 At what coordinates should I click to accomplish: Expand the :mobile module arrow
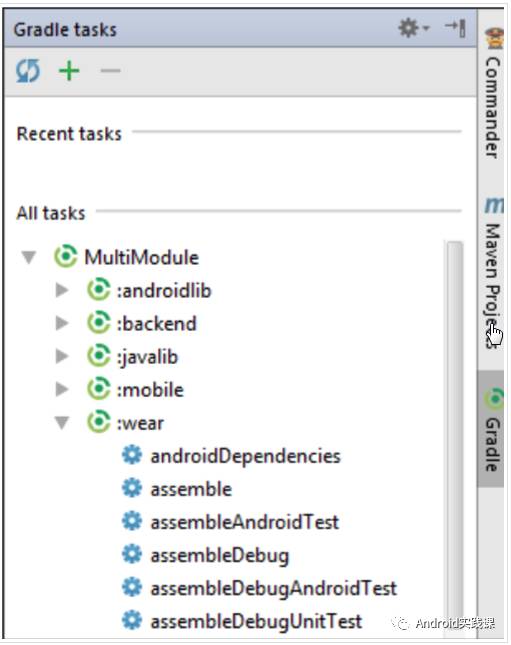click(x=62, y=389)
